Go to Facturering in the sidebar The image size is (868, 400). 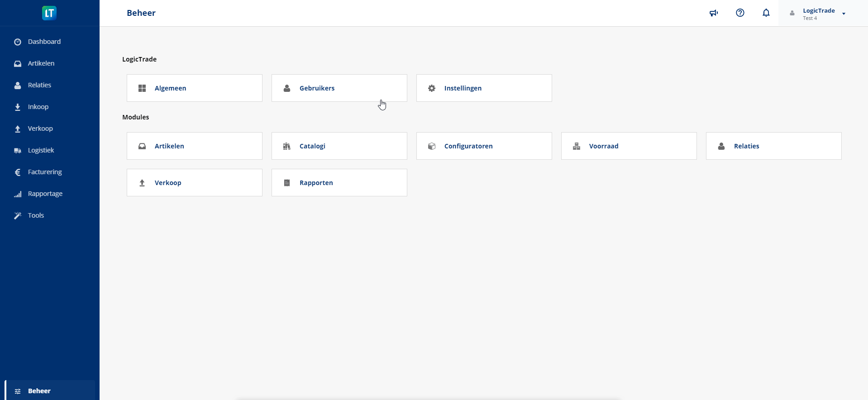(44, 172)
